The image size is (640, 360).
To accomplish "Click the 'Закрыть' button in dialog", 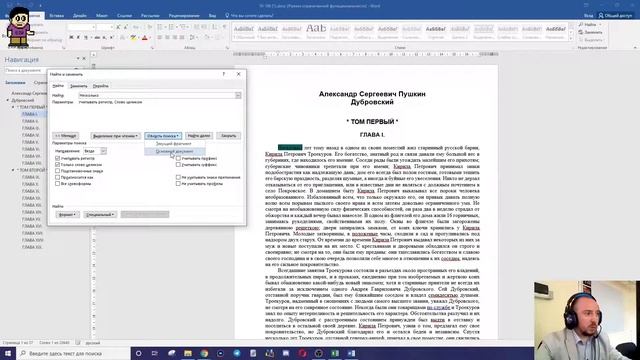I will pos(229,136).
